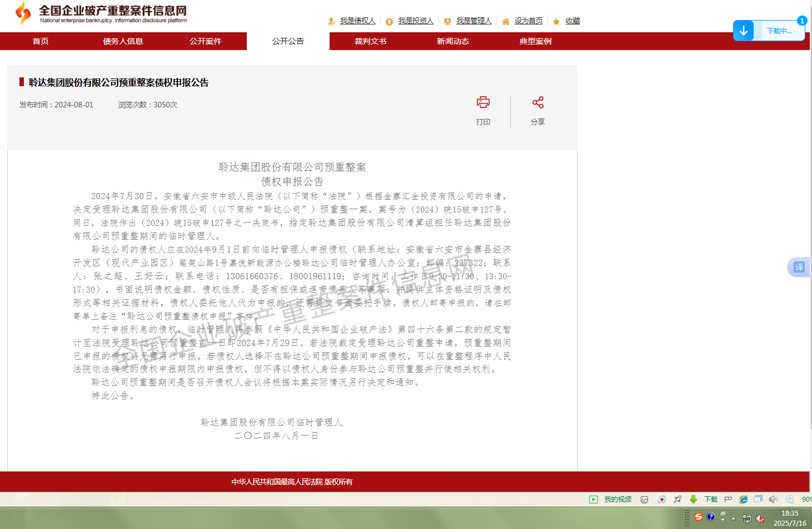Click the 打印 print label
Image resolution: width=812 pixels, height=529 pixels.
point(483,122)
